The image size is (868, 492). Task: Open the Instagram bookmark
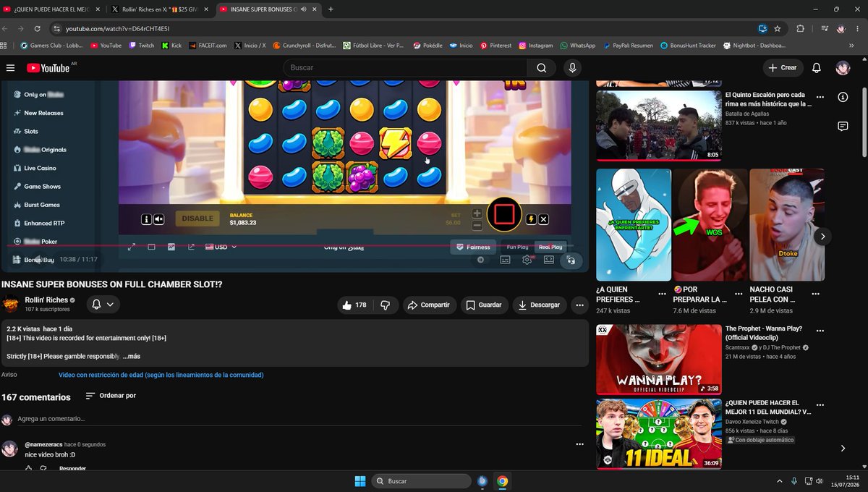pyautogui.click(x=535, y=45)
